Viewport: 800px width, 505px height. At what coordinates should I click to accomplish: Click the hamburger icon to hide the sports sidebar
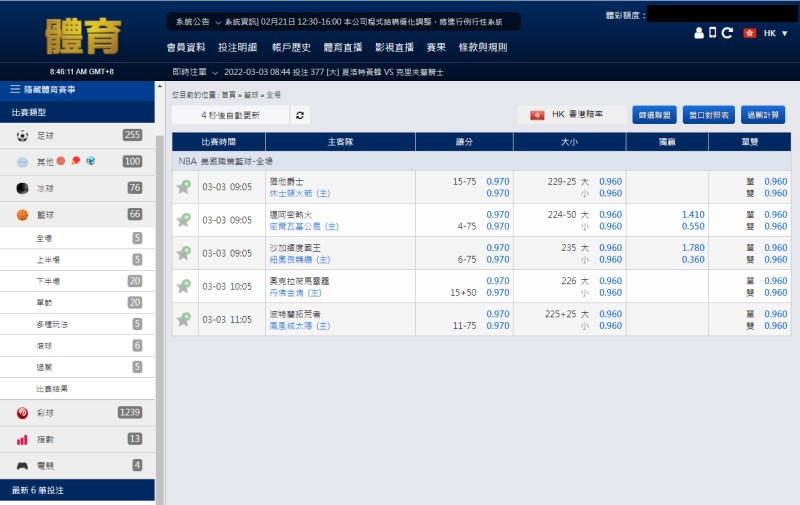click(x=15, y=89)
